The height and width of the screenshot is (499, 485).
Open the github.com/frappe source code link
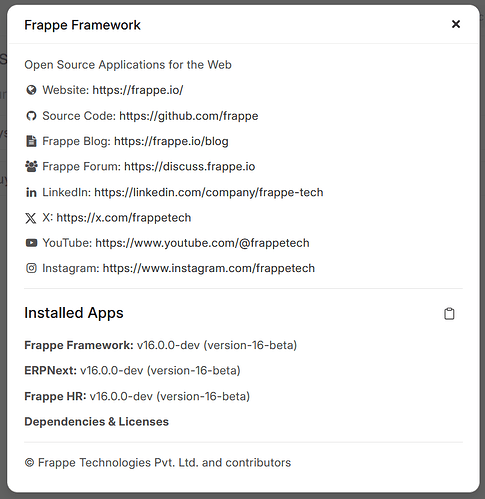[189, 116]
